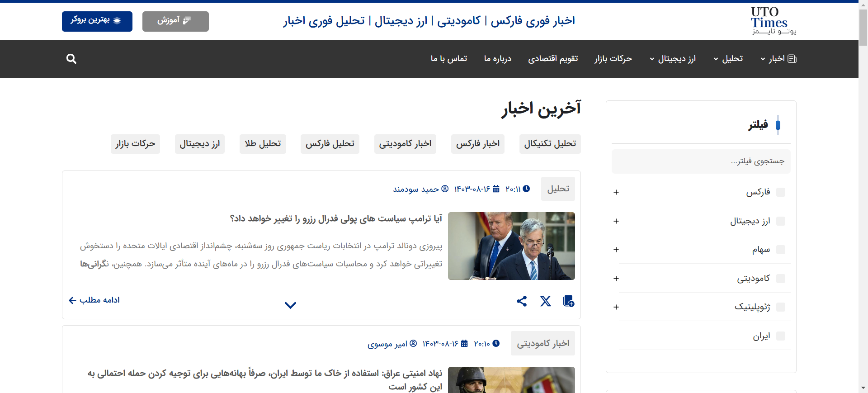Screen dimensions: 868x393
Task: Click the clock icon next to ۲۰:۱۱
Action: (x=526, y=189)
